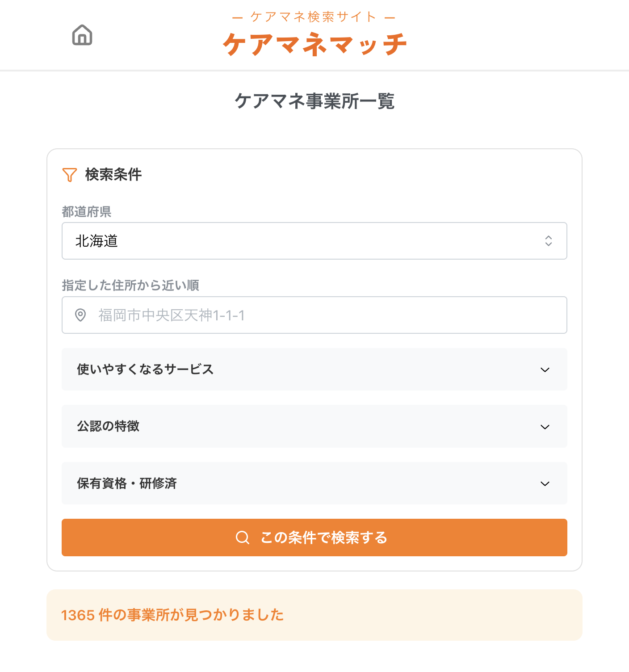Click the up-down arrows in prefecture selector
Viewport: 629px width, 672px height.
[x=549, y=241]
